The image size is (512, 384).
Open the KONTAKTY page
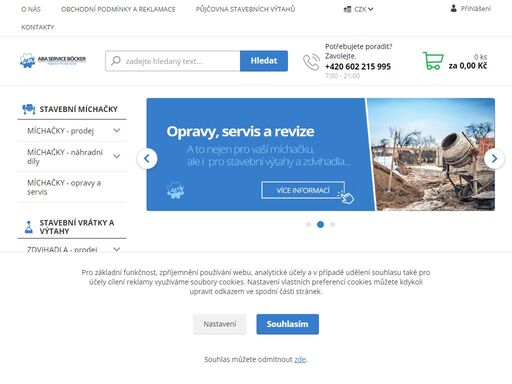[38, 27]
